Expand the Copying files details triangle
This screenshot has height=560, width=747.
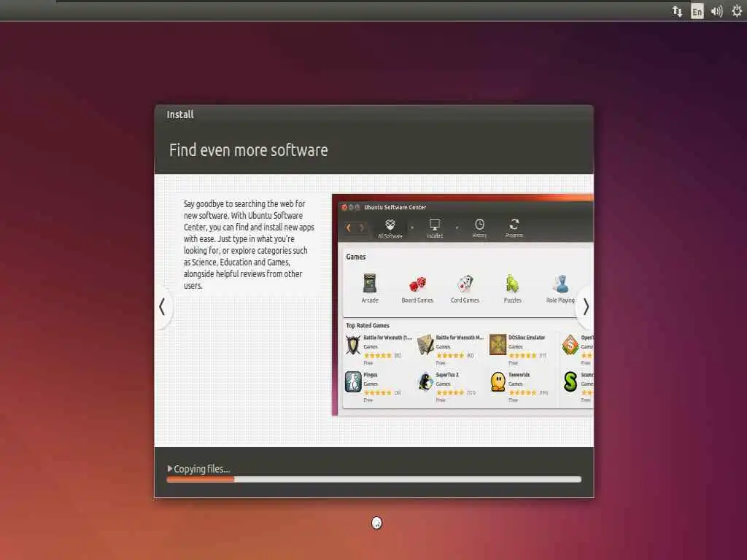tap(169, 469)
